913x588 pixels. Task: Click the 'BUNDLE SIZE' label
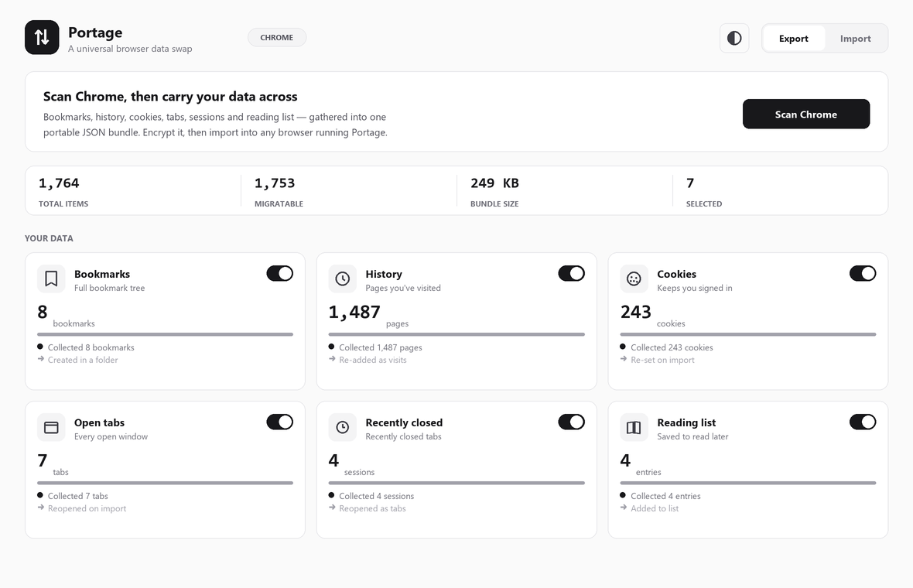(494, 203)
